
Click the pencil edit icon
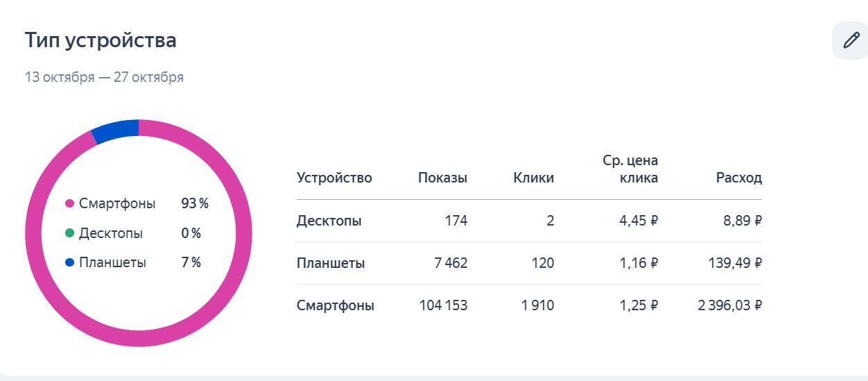851,41
